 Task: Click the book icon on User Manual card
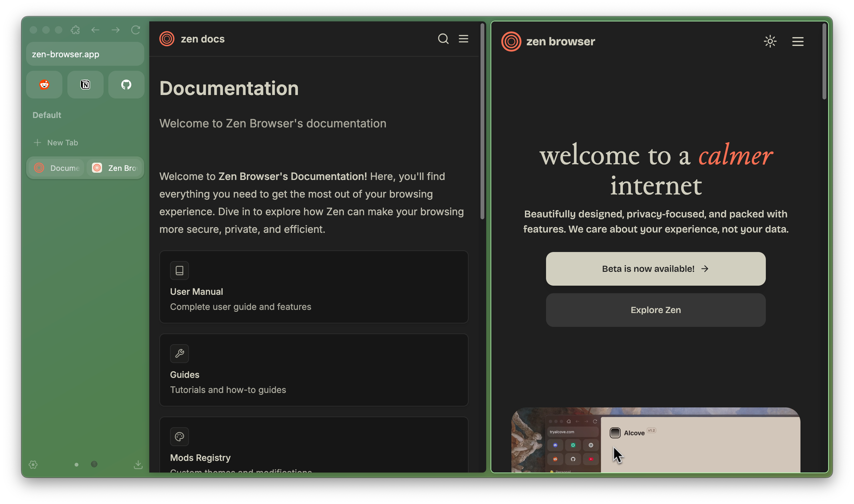(x=179, y=271)
